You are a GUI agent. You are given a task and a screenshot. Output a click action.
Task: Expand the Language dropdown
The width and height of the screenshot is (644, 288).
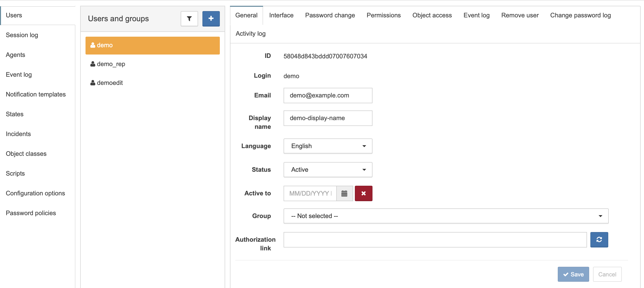point(328,146)
